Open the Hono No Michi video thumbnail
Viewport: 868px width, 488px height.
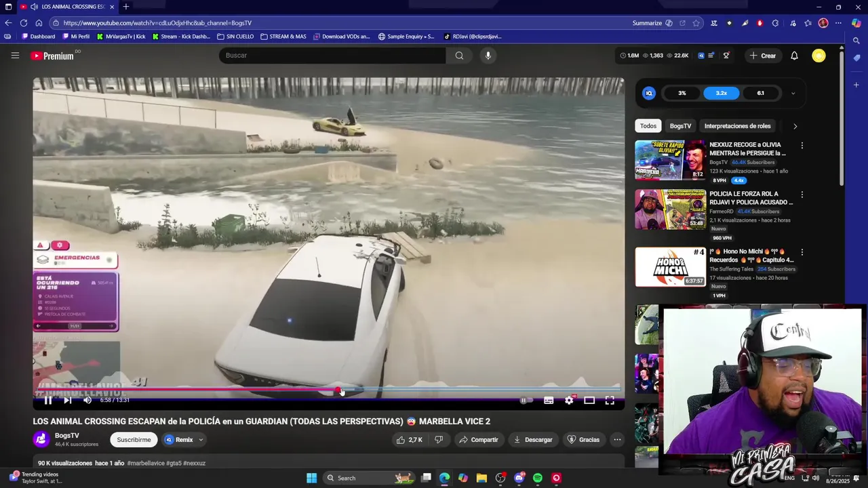[670, 267]
